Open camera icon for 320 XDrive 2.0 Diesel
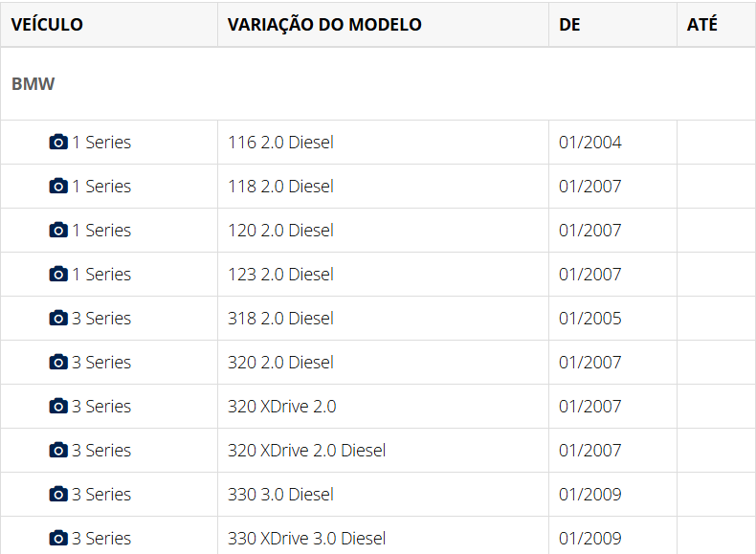 click(58, 451)
